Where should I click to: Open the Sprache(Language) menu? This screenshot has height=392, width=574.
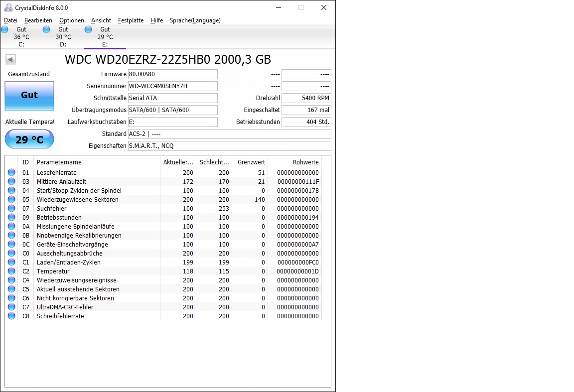click(x=195, y=20)
